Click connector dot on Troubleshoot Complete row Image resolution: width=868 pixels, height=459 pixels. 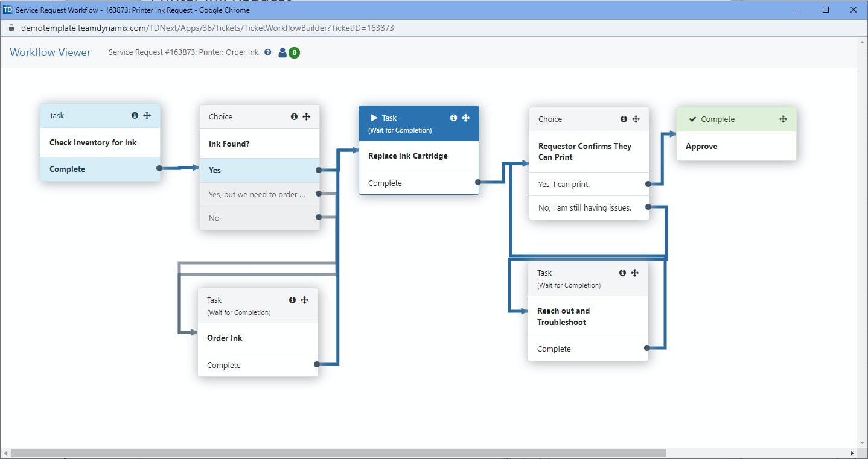point(646,348)
